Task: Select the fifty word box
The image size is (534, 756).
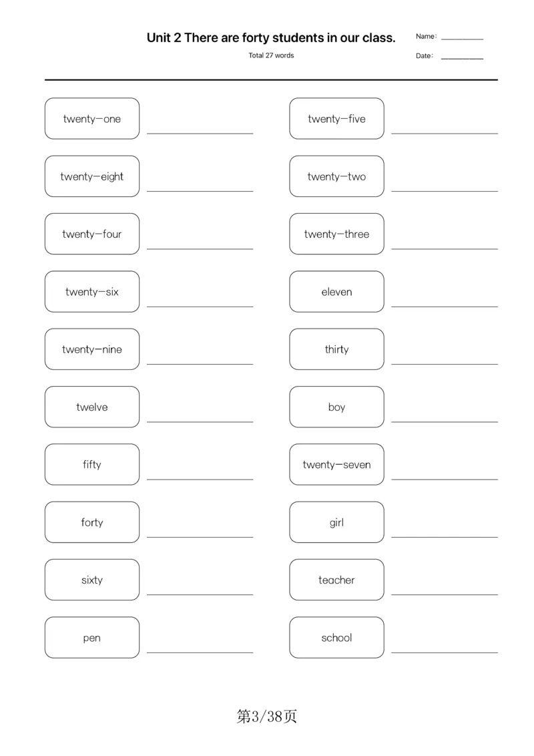Action: tap(92, 464)
